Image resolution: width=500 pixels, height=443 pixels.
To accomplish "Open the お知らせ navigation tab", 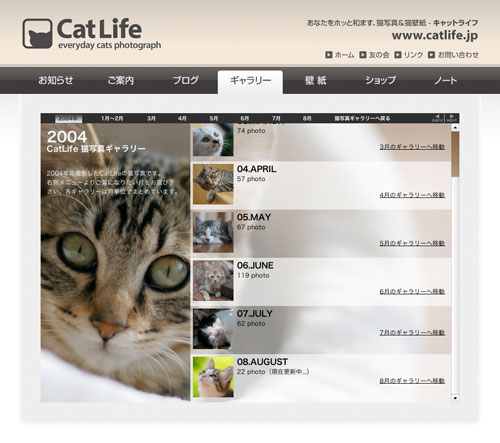I will point(56,80).
